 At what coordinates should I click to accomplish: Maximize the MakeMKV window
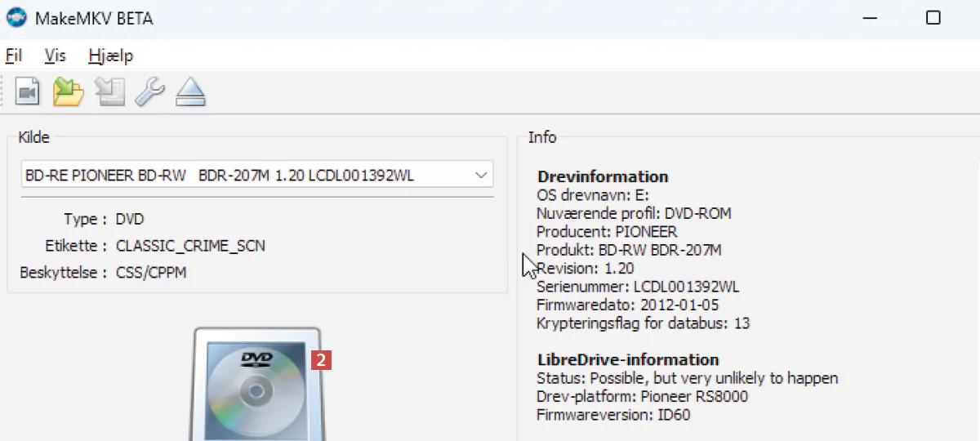(x=933, y=18)
